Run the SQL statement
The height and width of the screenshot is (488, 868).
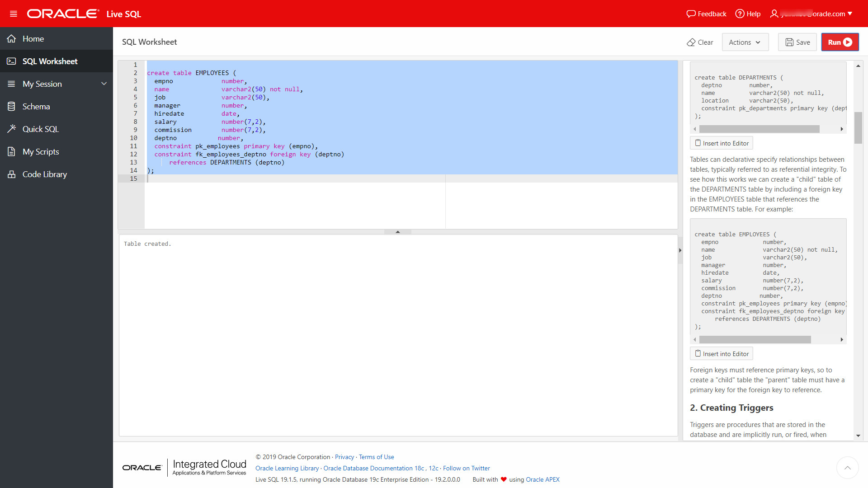click(840, 42)
